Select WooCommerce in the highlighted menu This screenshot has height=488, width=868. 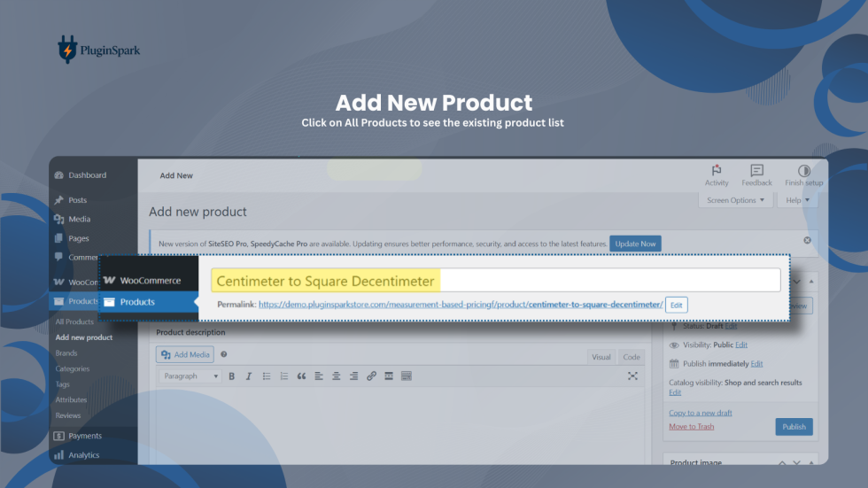(x=149, y=280)
